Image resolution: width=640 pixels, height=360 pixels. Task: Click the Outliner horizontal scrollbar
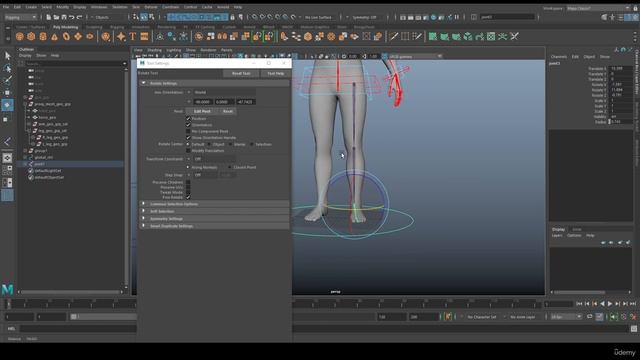(70, 292)
